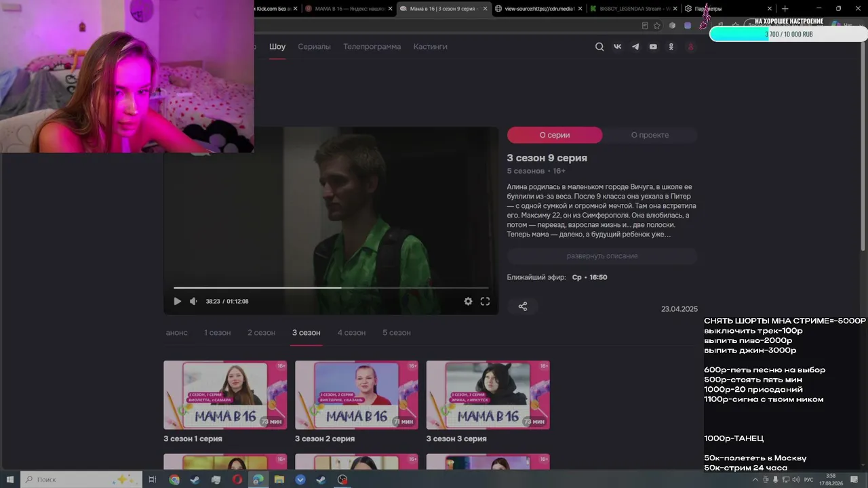Switch to 5 сезон tab
This screenshot has width=868, height=488.
click(x=397, y=333)
